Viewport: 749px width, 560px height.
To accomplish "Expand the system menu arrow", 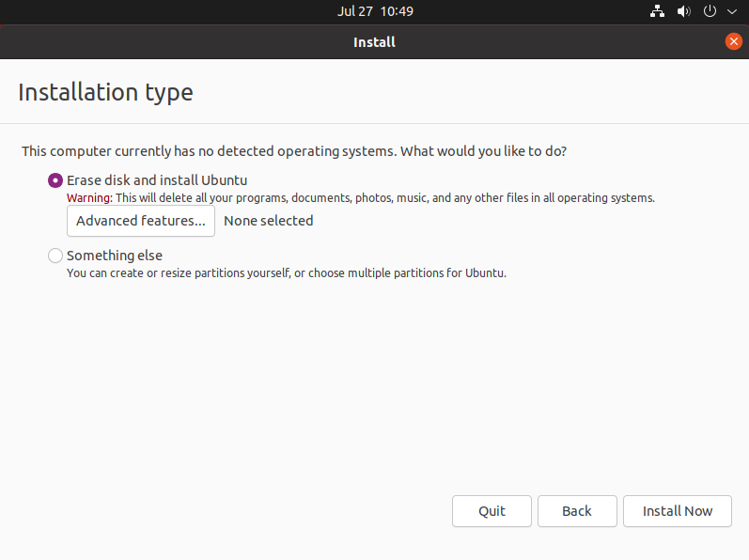I will [x=731, y=11].
